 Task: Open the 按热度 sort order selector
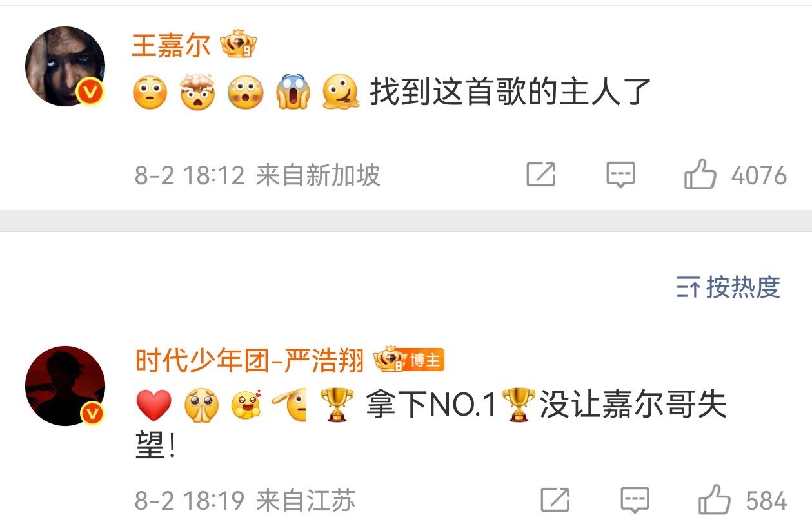728,287
